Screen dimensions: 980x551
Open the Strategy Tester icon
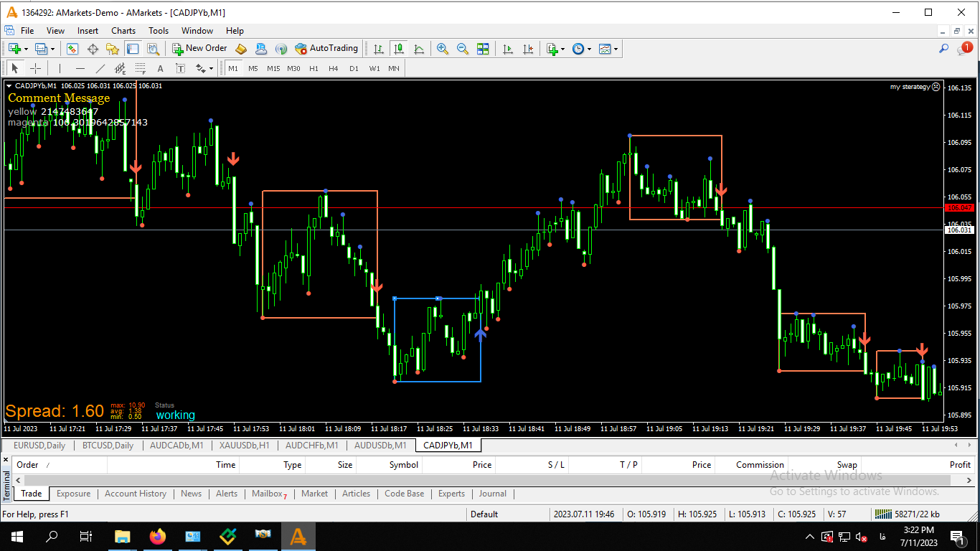[x=153, y=49]
